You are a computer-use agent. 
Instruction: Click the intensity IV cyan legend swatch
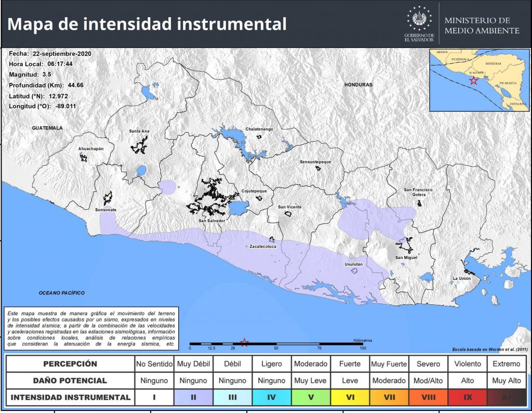(271, 397)
